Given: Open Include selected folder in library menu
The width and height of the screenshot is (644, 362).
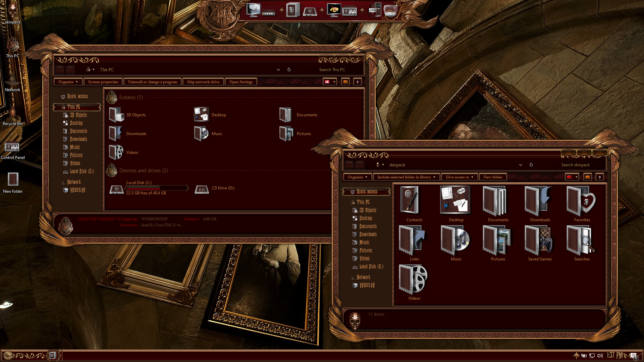Looking at the screenshot, I should 406,177.
